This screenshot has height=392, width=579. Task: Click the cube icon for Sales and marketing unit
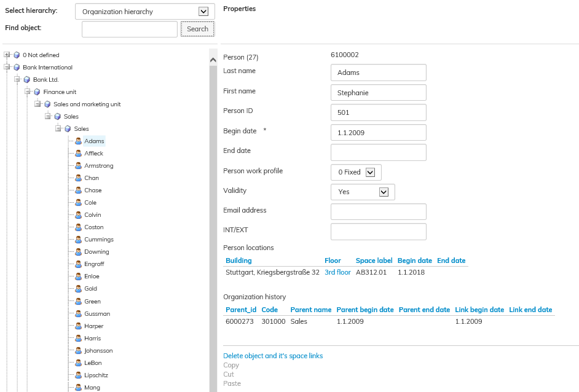pyautogui.click(x=47, y=104)
